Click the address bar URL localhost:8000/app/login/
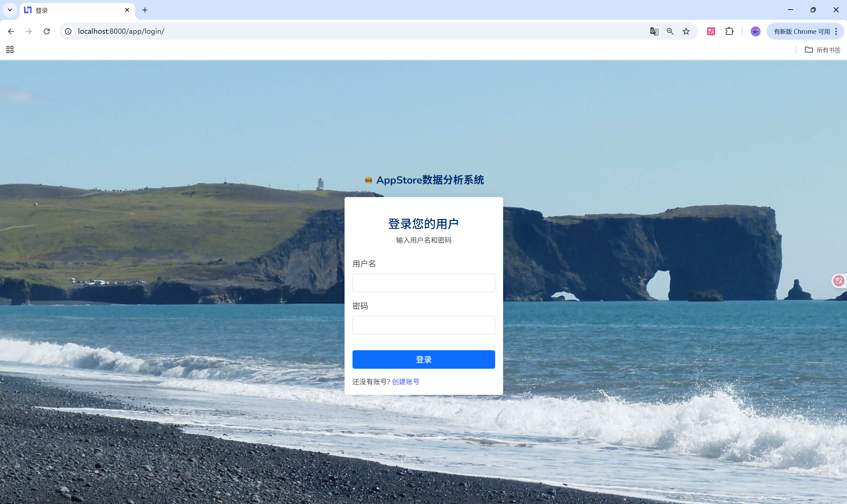This screenshot has width=847, height=504. (x=121, y=31)
